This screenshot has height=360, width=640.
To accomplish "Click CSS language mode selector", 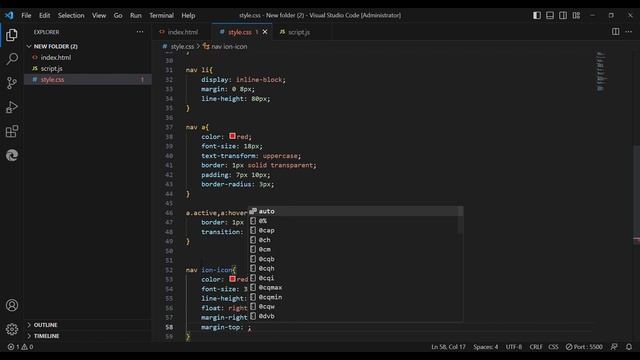I will 553,347.
